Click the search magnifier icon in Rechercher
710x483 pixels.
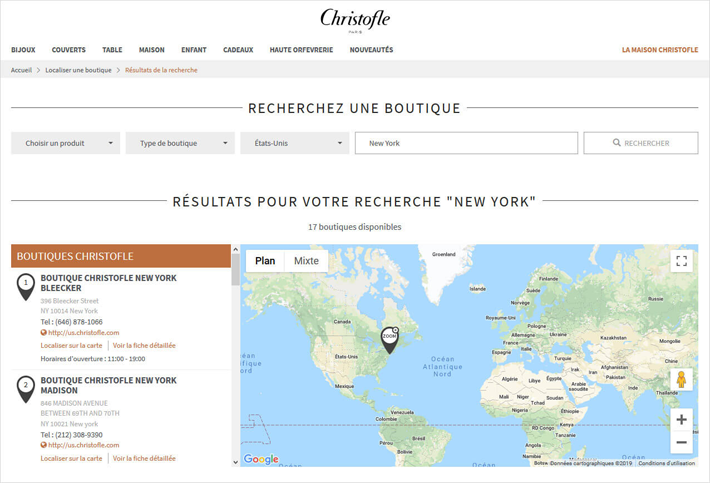coord(616,143)
